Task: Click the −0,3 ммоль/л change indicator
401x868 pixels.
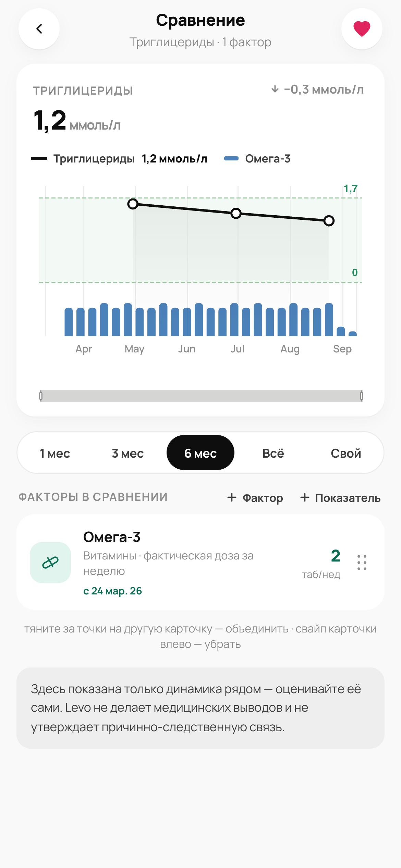Action: click(x=317, y=89)
